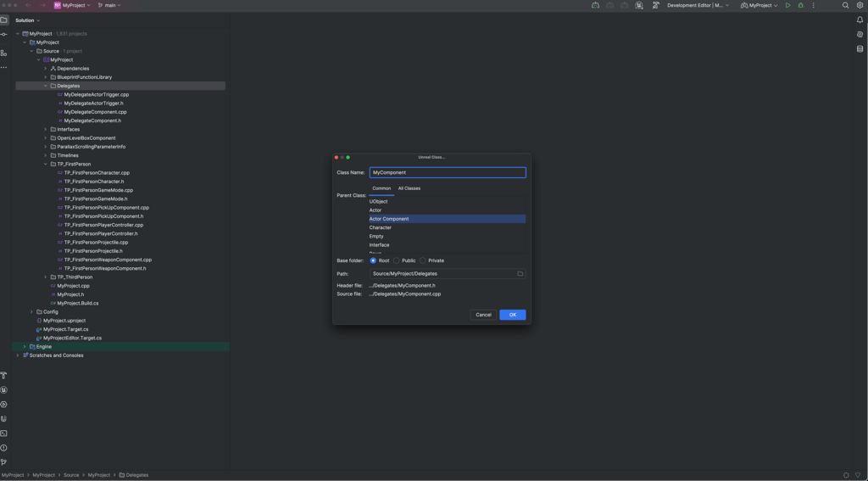
Task: Switch to the Common tab
Action: coord(381,188)
